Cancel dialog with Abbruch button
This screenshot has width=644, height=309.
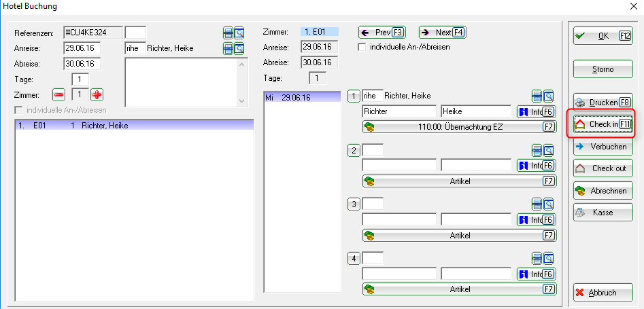click(603, 293)
